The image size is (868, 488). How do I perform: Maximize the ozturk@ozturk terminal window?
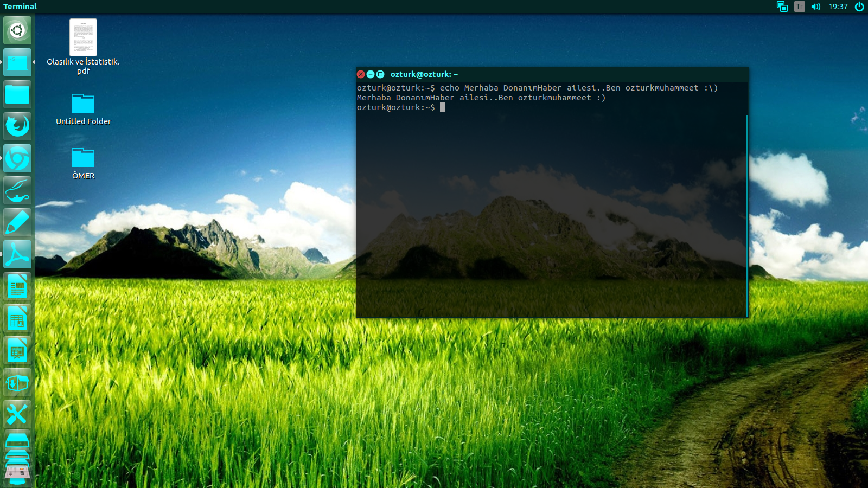point(380,74)
